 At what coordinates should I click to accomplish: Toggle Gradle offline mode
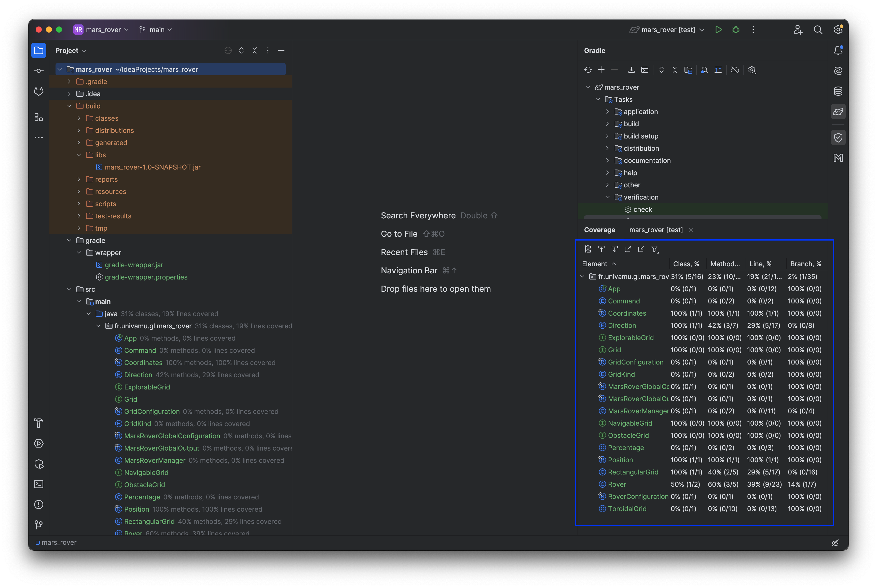tap(735, 70)
